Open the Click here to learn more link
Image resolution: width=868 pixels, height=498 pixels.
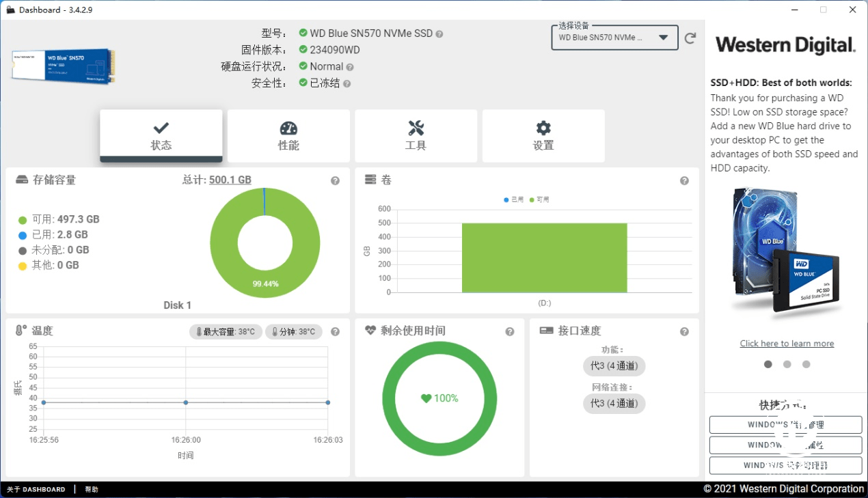point(787,343)
